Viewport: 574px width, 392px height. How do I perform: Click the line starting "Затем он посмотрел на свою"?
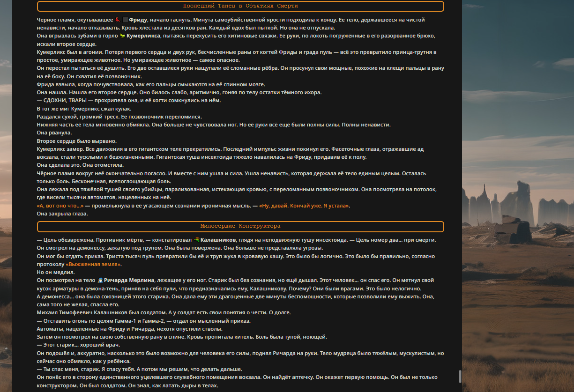tap(182, 337)
